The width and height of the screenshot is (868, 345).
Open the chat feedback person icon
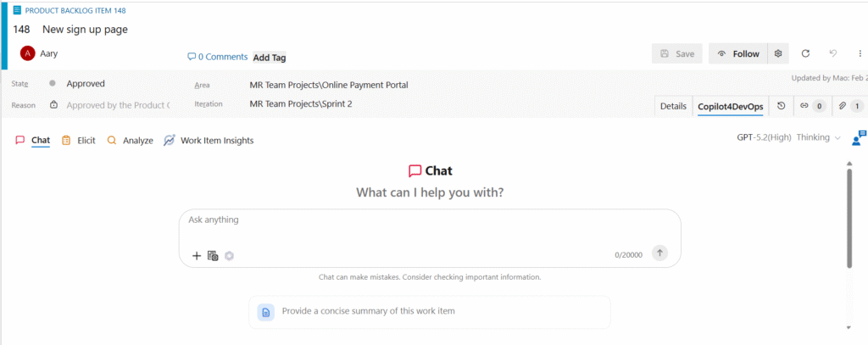(859, 137)
